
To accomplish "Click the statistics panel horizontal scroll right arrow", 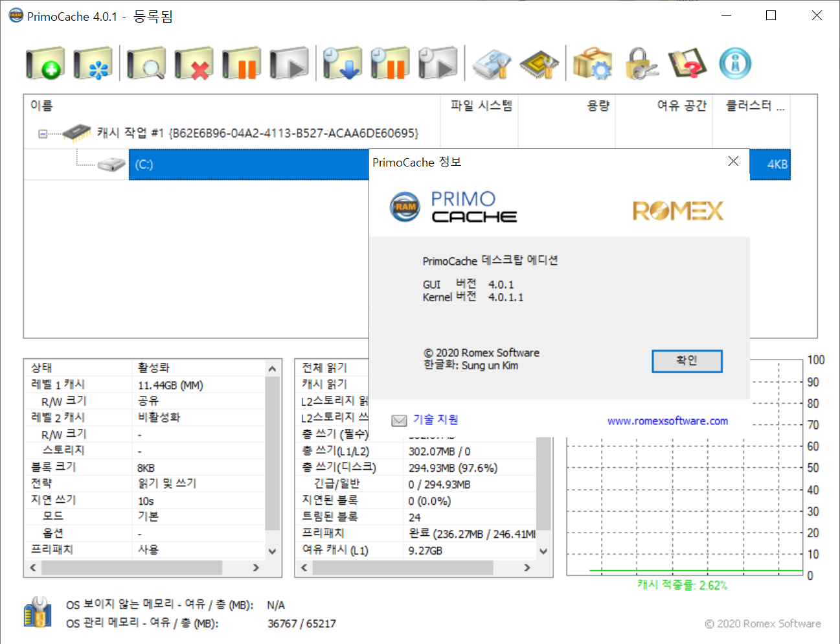I will [x=527, y=568].
